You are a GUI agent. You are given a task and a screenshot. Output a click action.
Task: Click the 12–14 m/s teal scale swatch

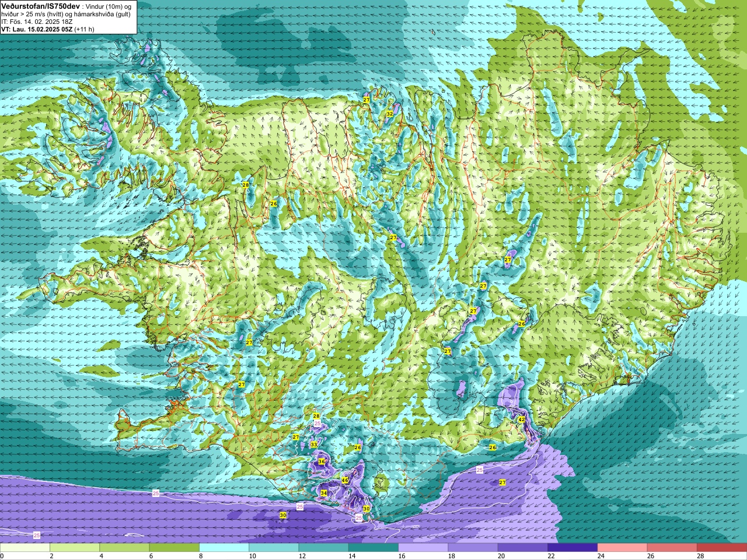[x=323, y=548]
